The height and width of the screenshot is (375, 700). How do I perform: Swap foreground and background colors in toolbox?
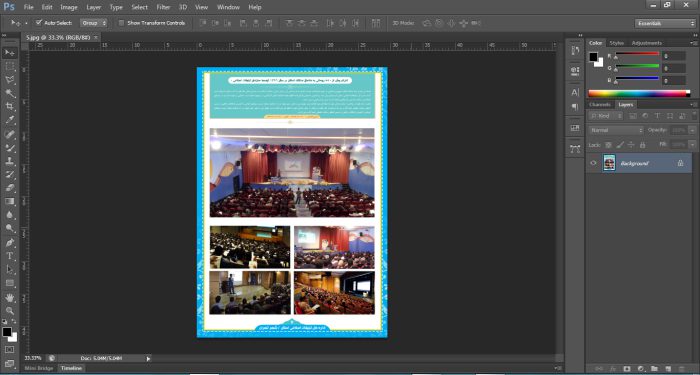click(13, 321)
